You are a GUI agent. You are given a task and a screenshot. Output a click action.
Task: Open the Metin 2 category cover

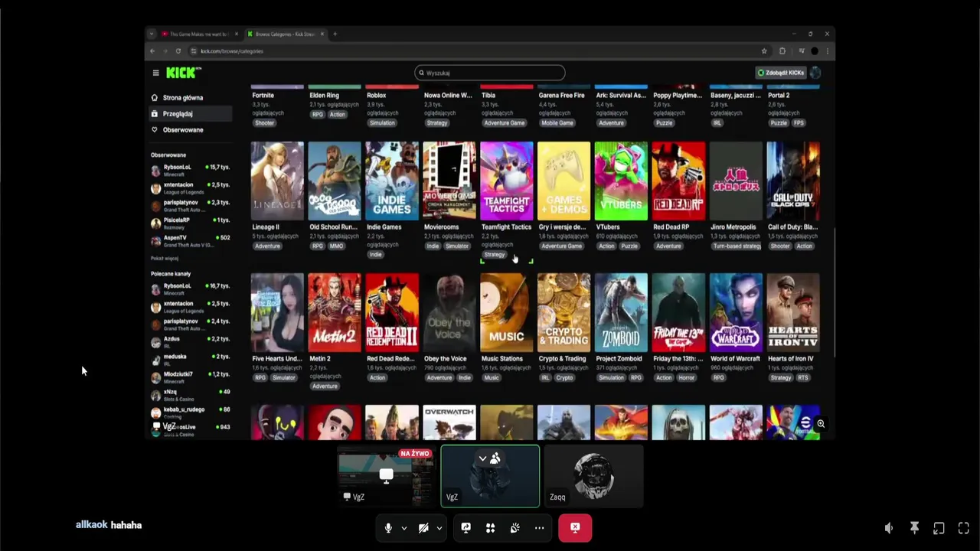[335, 312]
